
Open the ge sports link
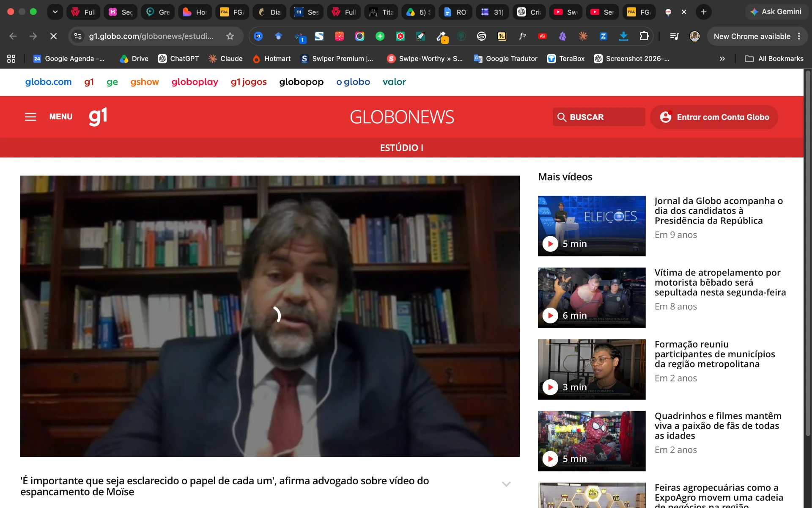click(x=112, y=82)
